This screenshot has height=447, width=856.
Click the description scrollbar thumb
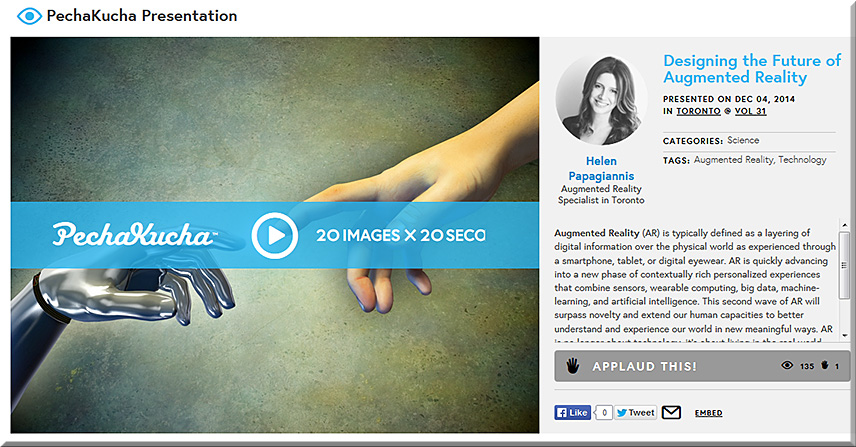pyautogui.click(x=844, y=265)
